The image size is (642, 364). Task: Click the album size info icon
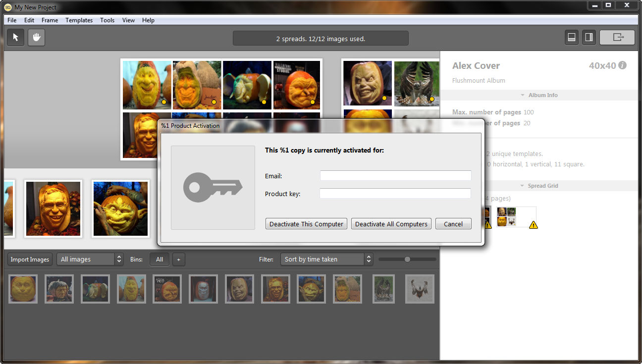[x=622, y=65]
